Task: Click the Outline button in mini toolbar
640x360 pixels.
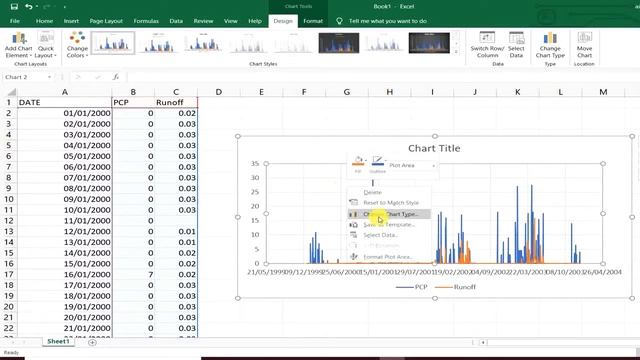Action: (x=378, y=164)
